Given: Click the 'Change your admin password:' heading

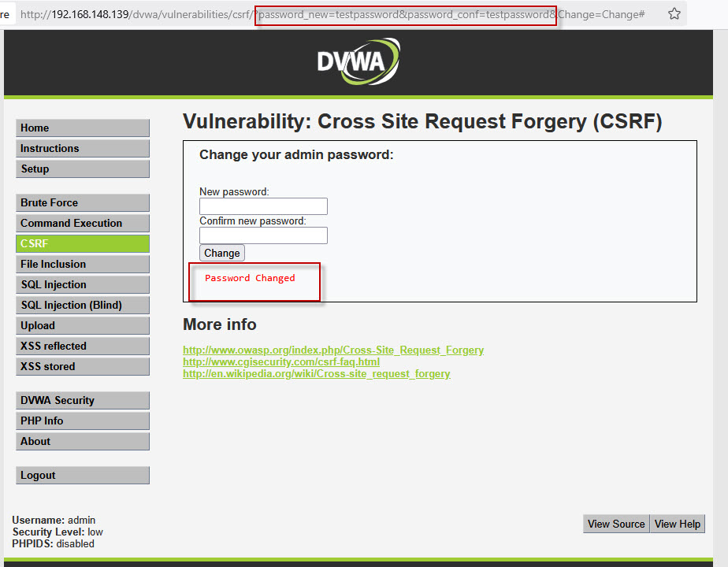Looking at the screenshot, I should coord(296,155).
